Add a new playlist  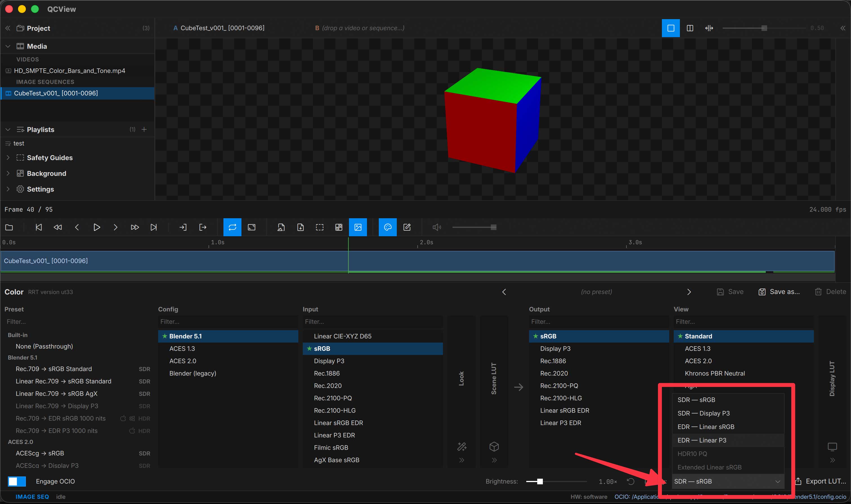click(144, 129)
